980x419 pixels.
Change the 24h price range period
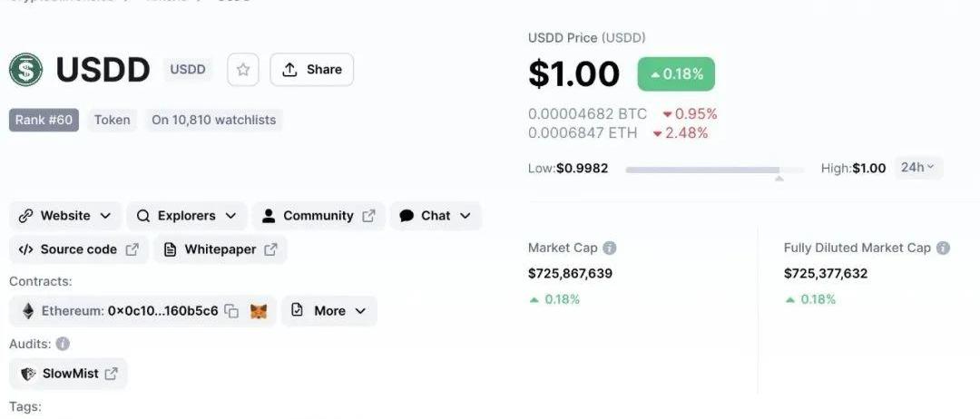(919, 168)
